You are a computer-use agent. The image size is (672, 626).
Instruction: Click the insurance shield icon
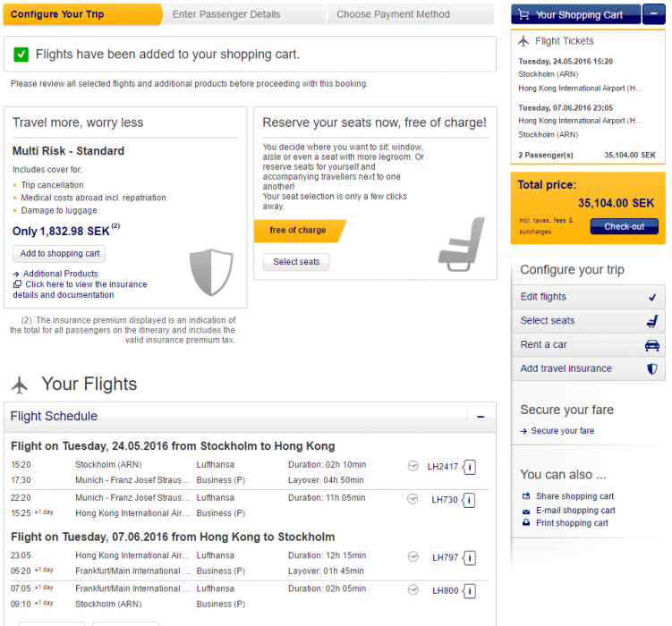coord(211,272)
